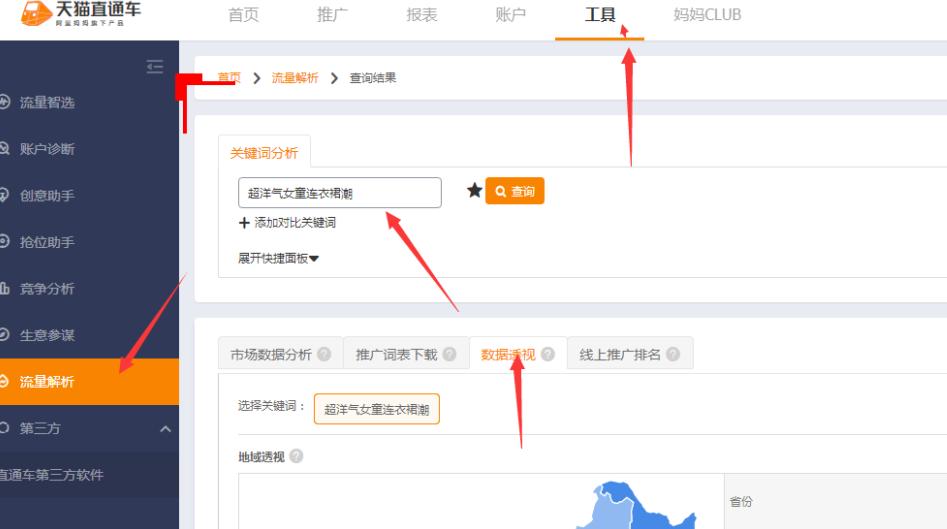Select the keyword chip 超洋气女童连衣裙潮

pyautogui.click(x=376, y=409)
